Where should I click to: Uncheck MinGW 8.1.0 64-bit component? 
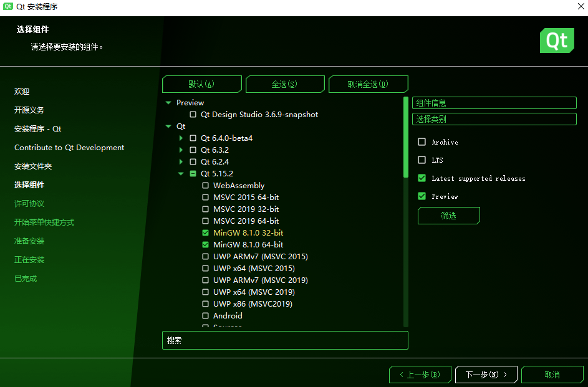206,245
